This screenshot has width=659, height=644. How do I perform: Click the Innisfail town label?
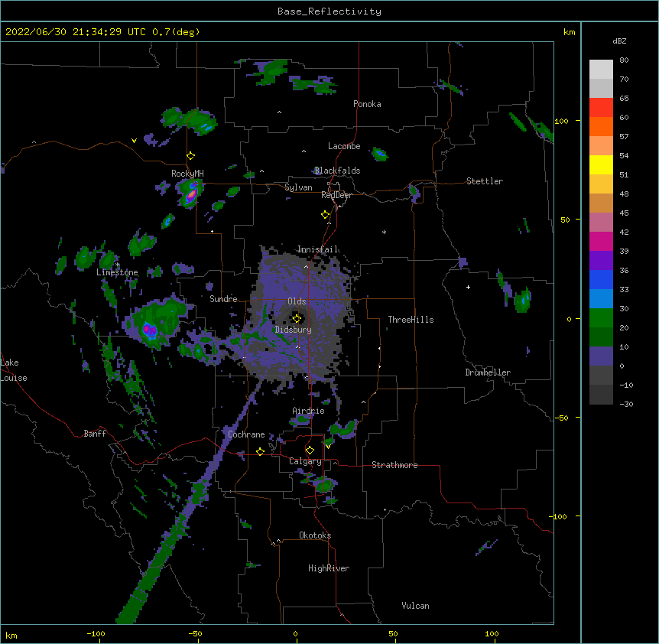[318, 249]
